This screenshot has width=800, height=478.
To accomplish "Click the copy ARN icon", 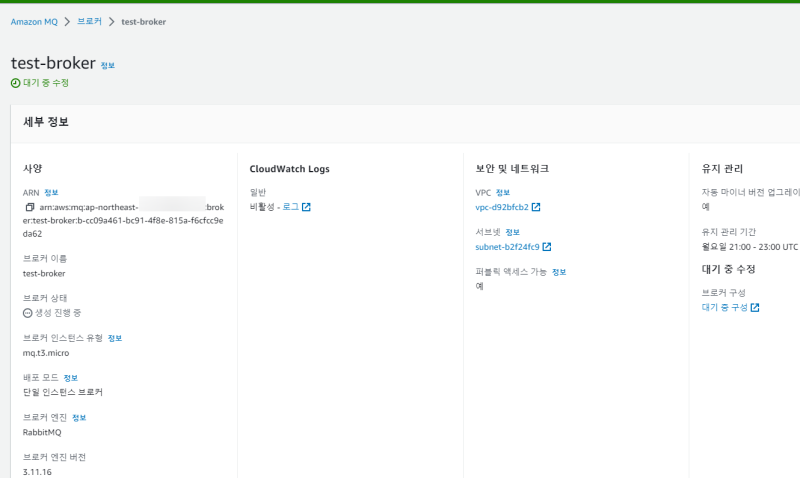I will [x=30, y=207].
